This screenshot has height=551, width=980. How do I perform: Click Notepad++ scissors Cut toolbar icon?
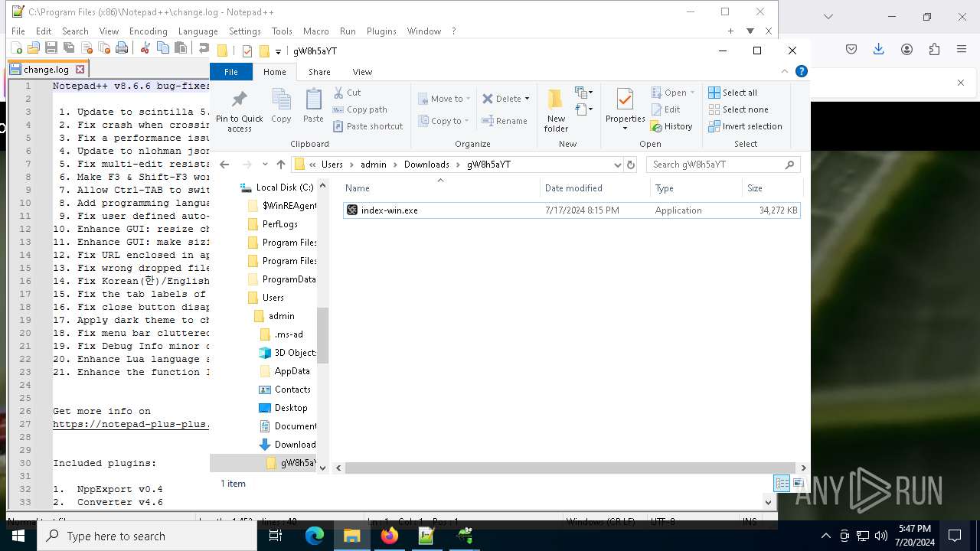pyautogui.click(x=145, y=47)
